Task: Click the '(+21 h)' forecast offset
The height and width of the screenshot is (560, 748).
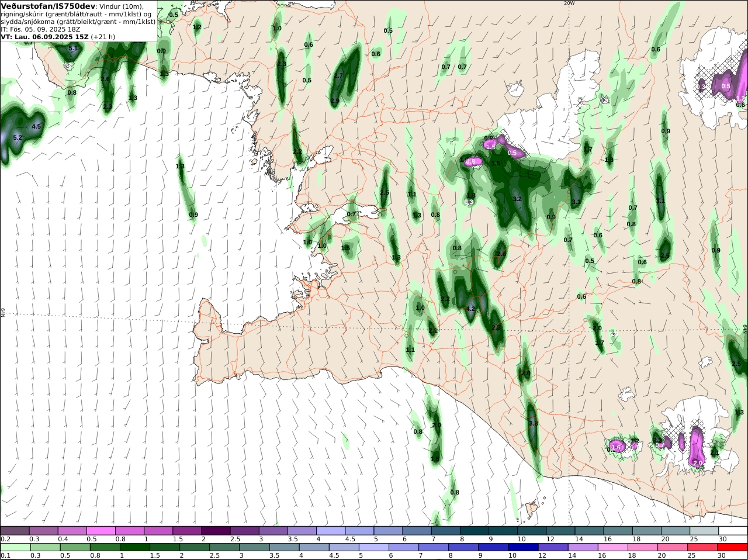Action: tap(103, 36)
